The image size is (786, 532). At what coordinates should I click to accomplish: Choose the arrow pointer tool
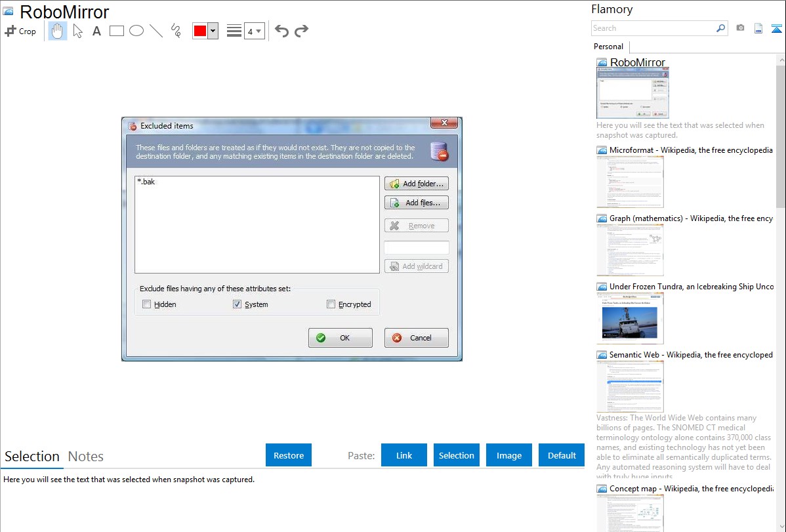click(x=77, y=31)
